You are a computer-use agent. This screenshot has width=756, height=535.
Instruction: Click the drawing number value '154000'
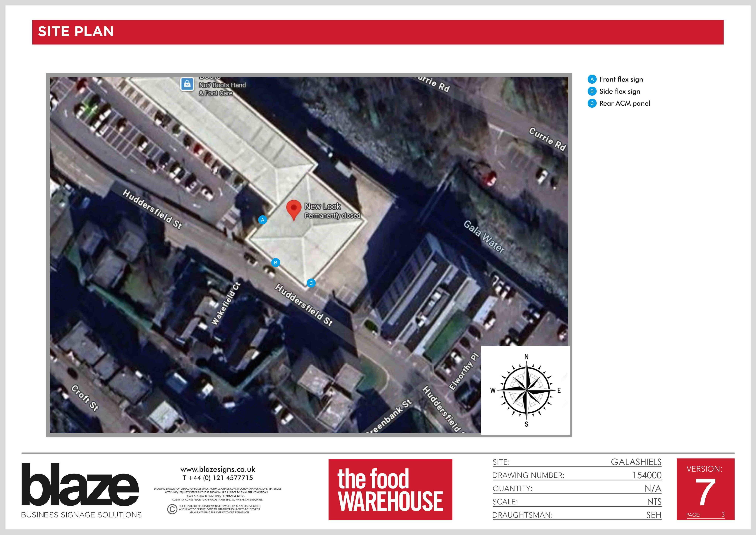pyautogui.click(x=647, y=475)
